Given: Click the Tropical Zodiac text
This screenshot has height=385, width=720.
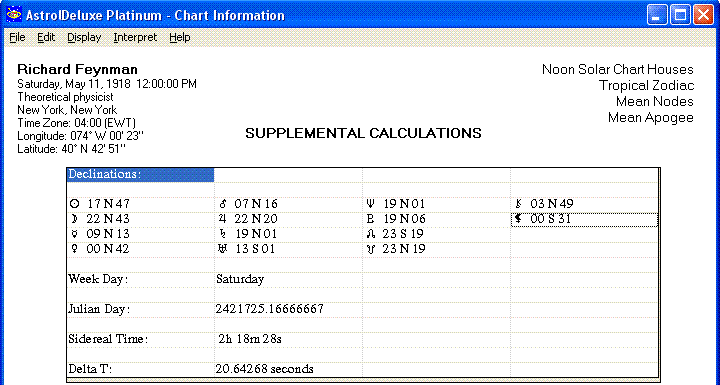Looking at the screenshot, I should (646, 85).
